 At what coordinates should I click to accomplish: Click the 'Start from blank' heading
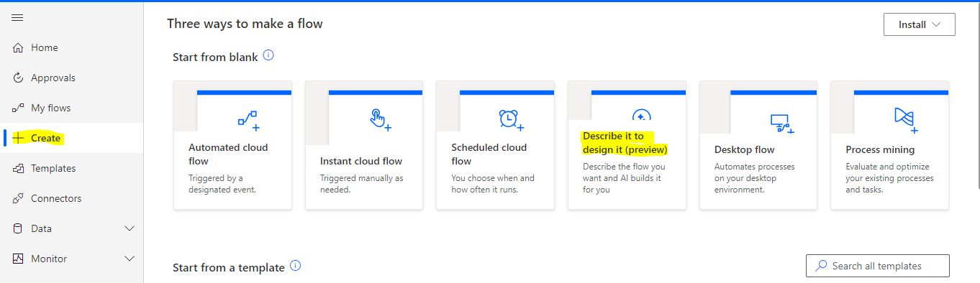215,57
